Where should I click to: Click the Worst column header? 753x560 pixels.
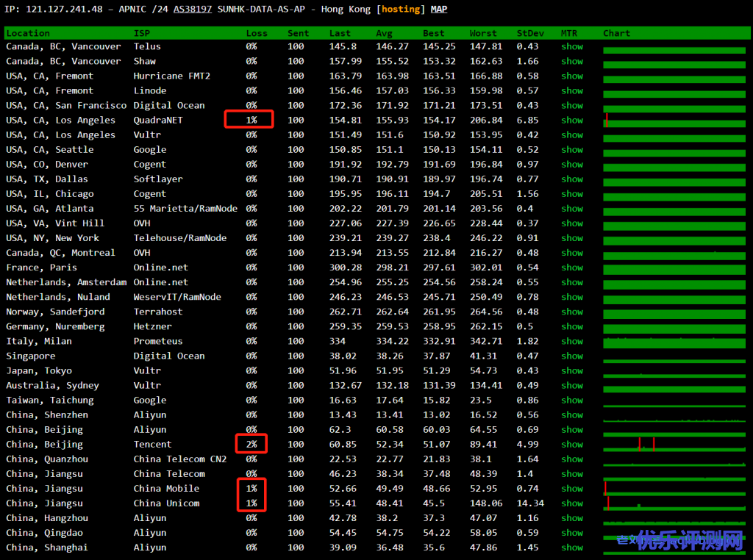point(483,33)
